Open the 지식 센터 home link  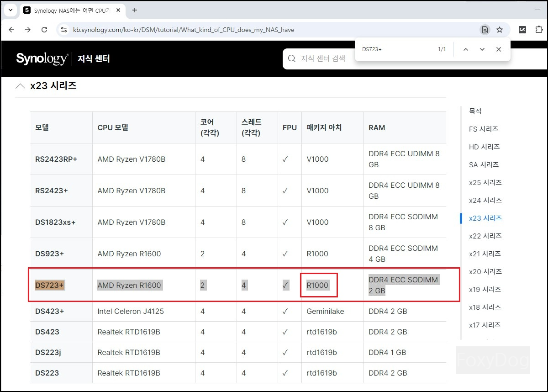94,59
